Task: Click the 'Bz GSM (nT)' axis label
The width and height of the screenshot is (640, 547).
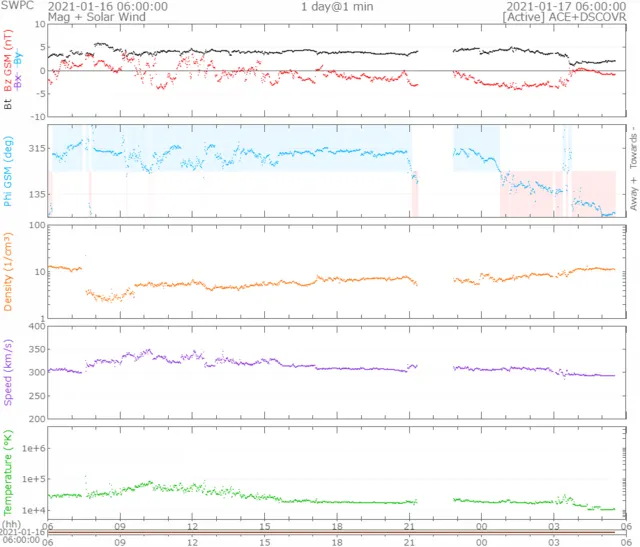Action: coord(8,59)
